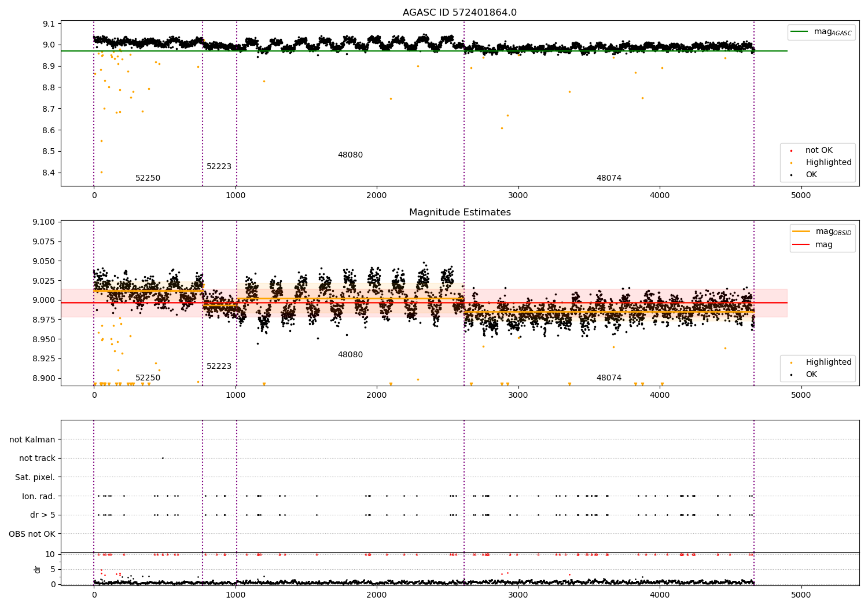This screenshot has width=868, height=608.
Task: Click tick label 5 on dr axis
Action: [53, 569]
